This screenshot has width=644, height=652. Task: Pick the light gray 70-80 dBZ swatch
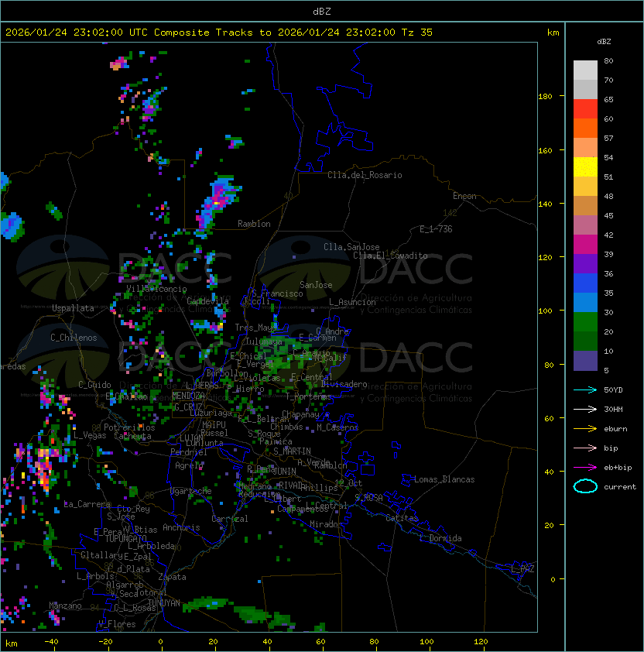[x=585, y=70]
